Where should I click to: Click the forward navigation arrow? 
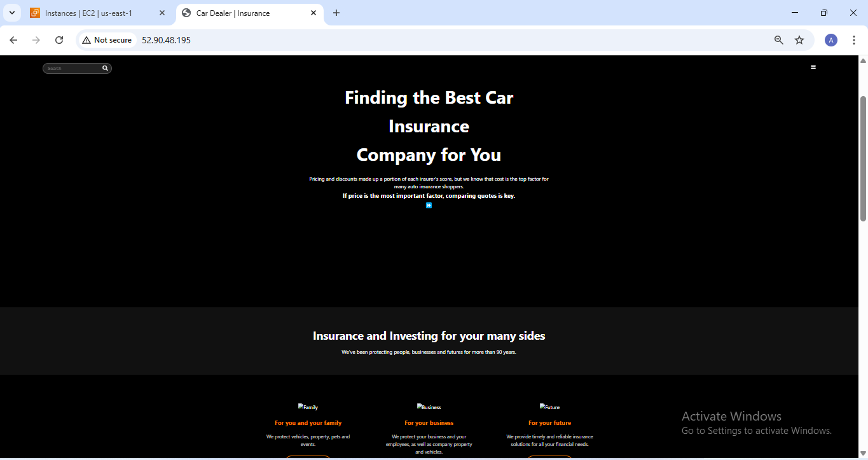(x=36, y=39)
